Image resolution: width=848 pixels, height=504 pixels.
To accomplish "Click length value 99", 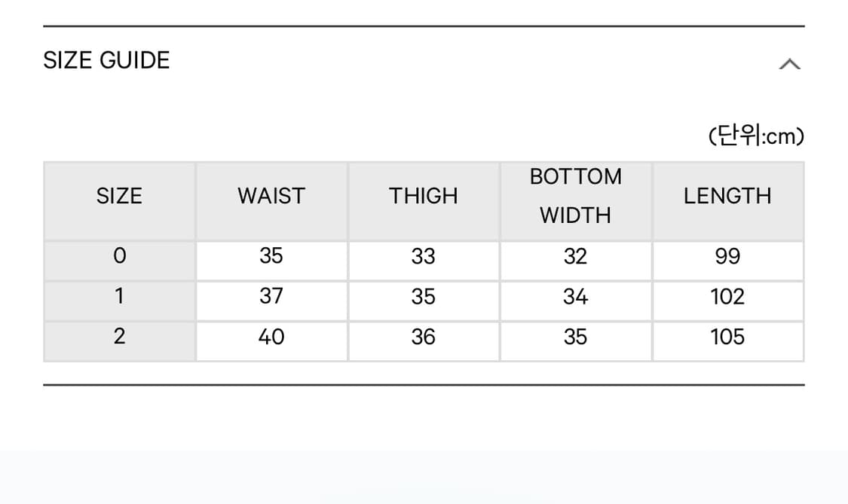I will point(727,256).
